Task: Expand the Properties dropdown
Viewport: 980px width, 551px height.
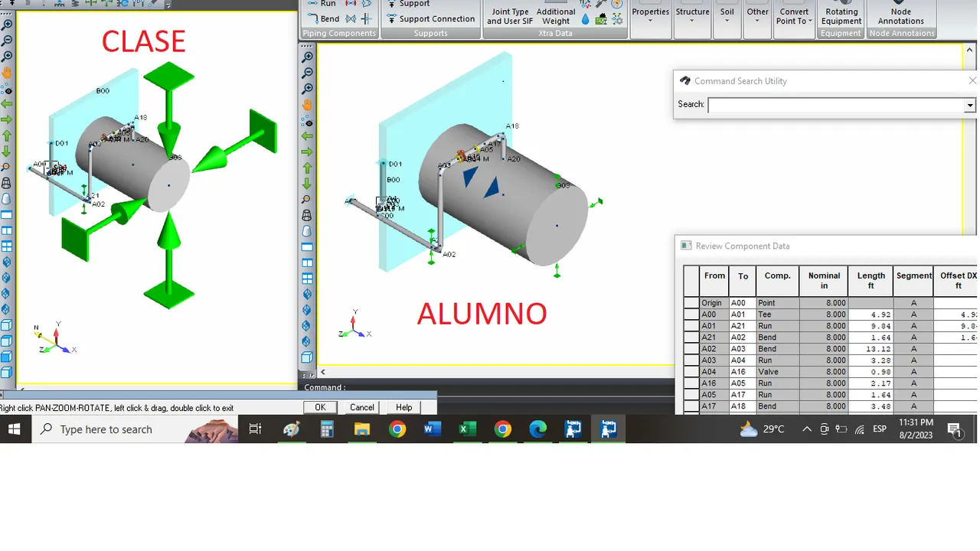Action: (x=650, y=15)
